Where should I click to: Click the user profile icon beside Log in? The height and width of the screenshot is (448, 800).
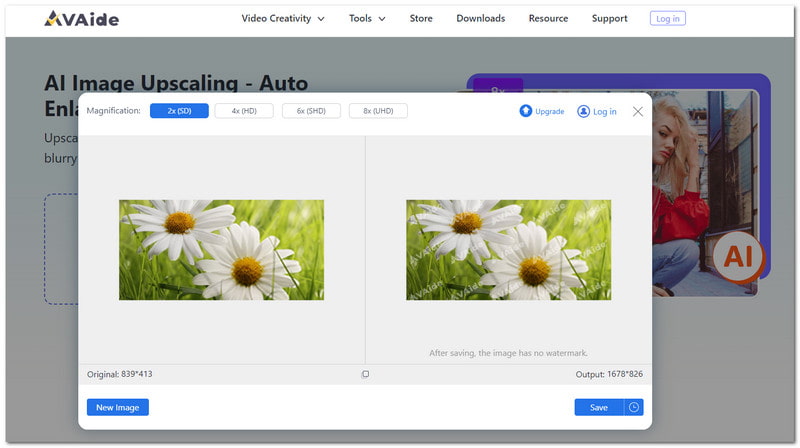coord(584,111)
